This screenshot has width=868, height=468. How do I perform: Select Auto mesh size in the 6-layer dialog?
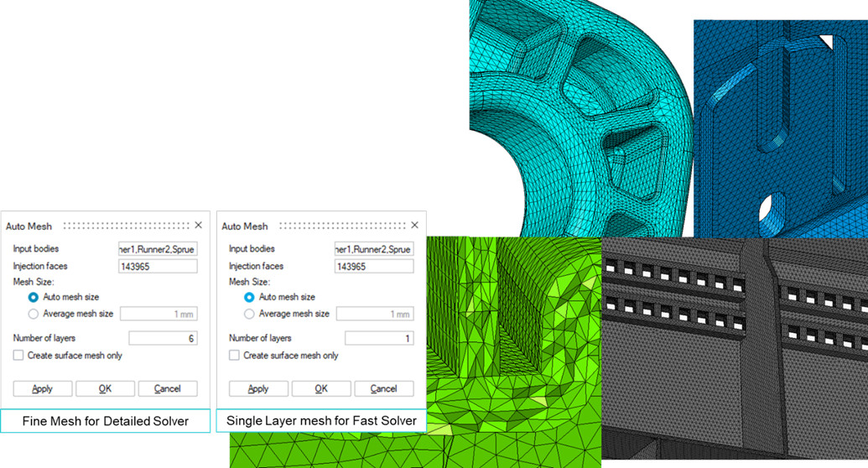click(x=34, y=297)
